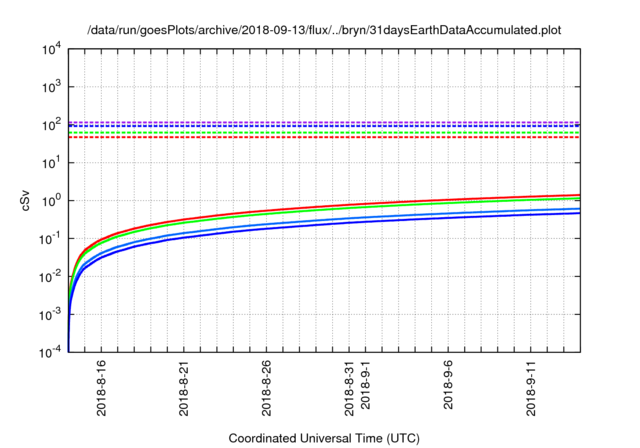Click the cSv y-axis label
640x448 pixels.
(25, 200)
